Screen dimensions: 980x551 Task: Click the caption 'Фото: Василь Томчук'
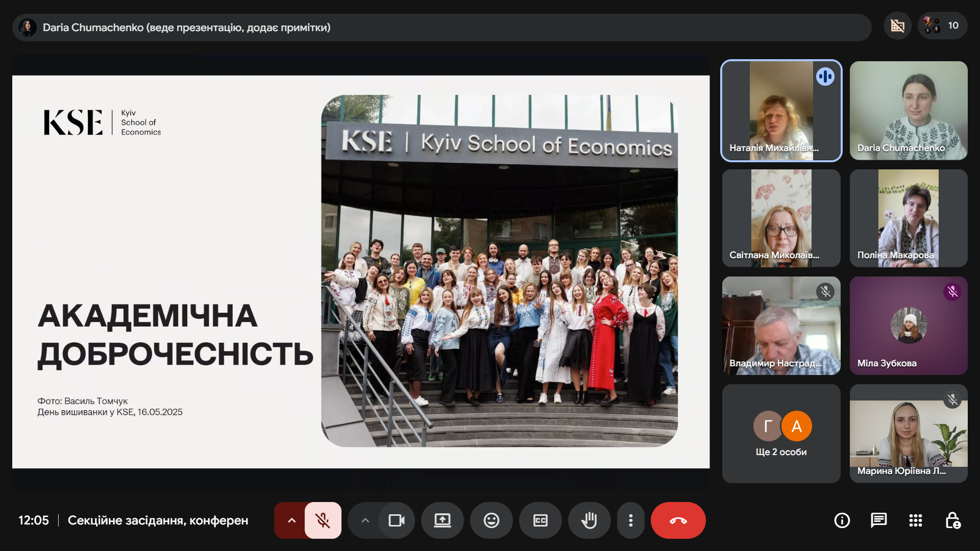tap(82, 401)
